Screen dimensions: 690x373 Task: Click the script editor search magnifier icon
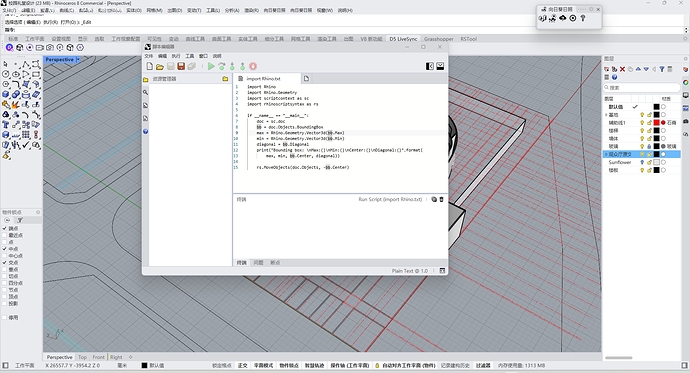145,92
